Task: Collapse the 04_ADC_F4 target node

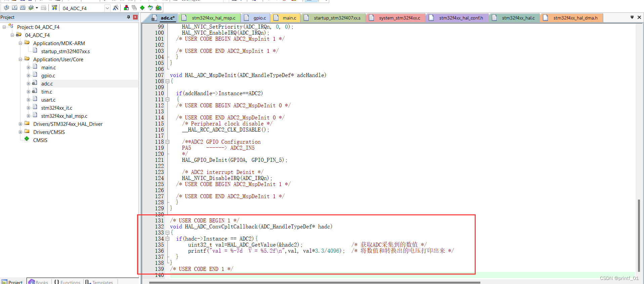Action: pos(12,35)
